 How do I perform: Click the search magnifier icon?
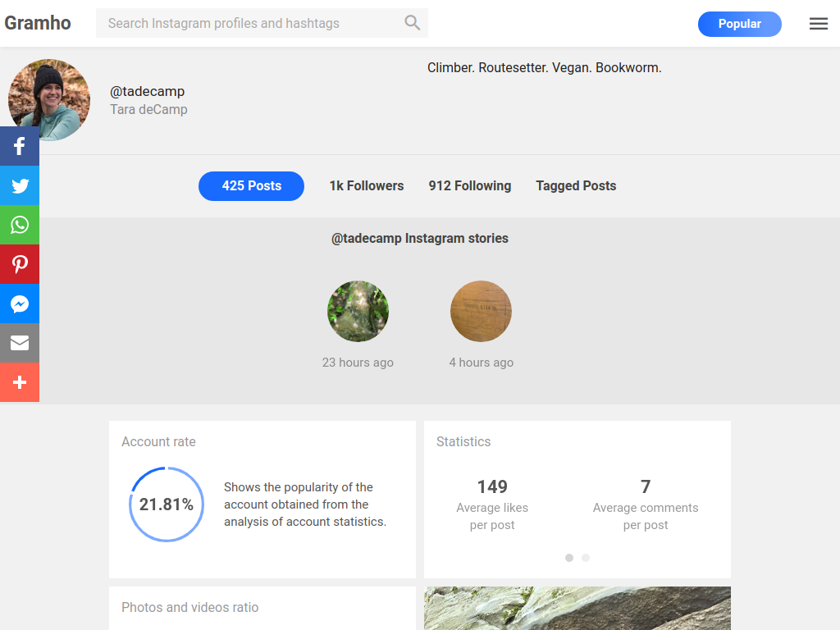pyautogui.click(x=413, y=23)
